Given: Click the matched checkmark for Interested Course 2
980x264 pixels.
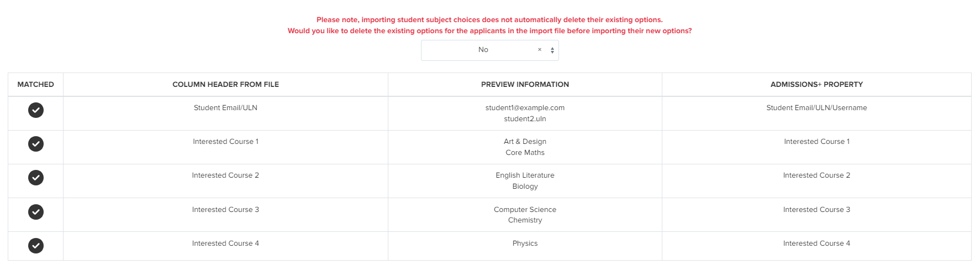Looking at the screenshot, I should [36, 178].
